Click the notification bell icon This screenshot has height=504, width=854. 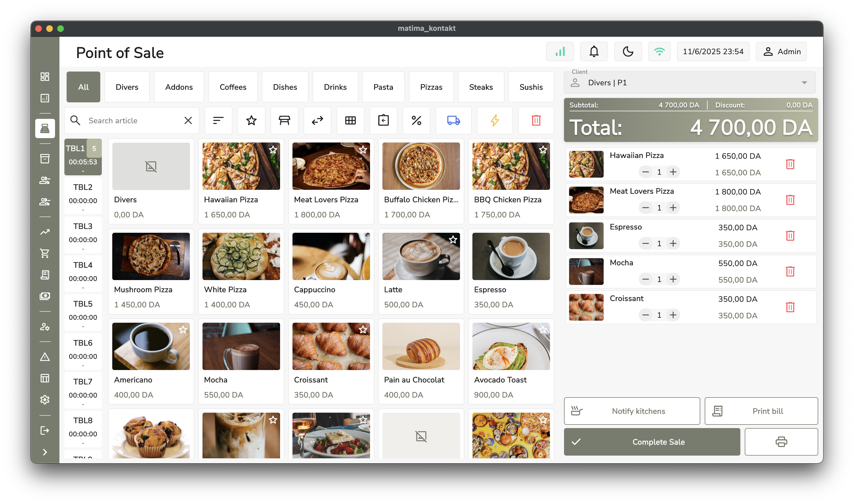click(x=593, y=52)
